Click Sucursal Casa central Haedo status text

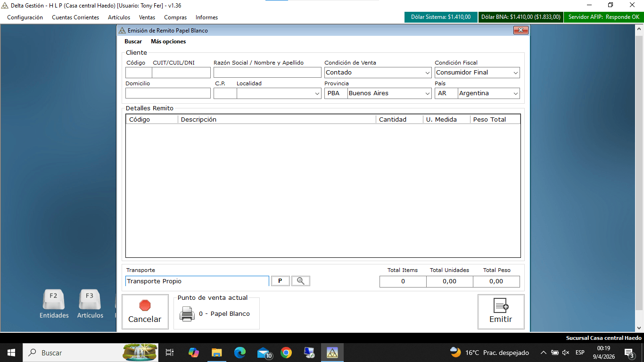click(x=604, y=338)
